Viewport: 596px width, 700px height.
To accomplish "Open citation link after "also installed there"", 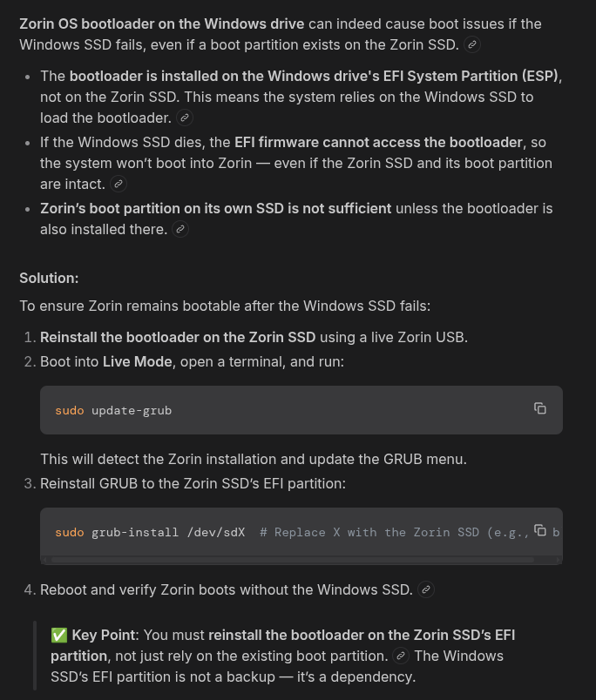I will [180, 229].
